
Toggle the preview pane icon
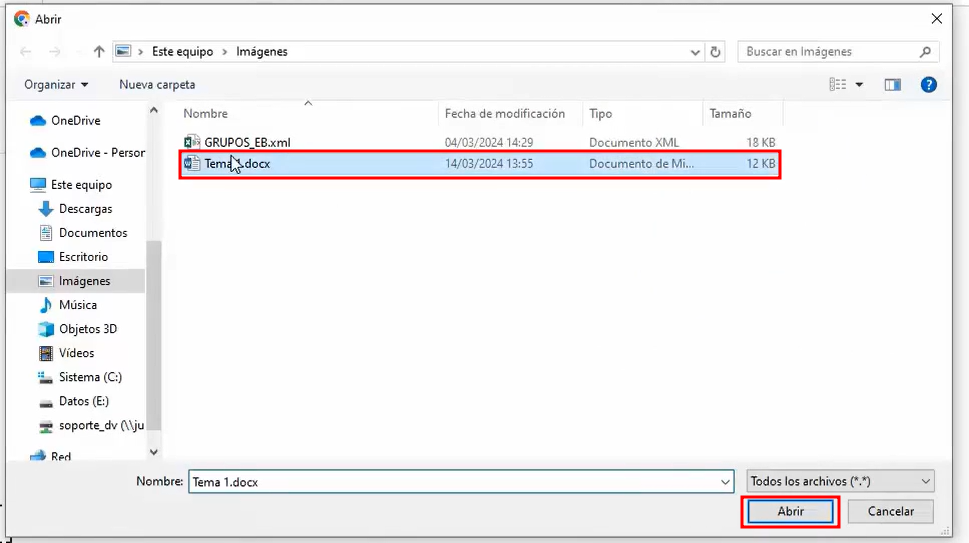coord(892,85)
